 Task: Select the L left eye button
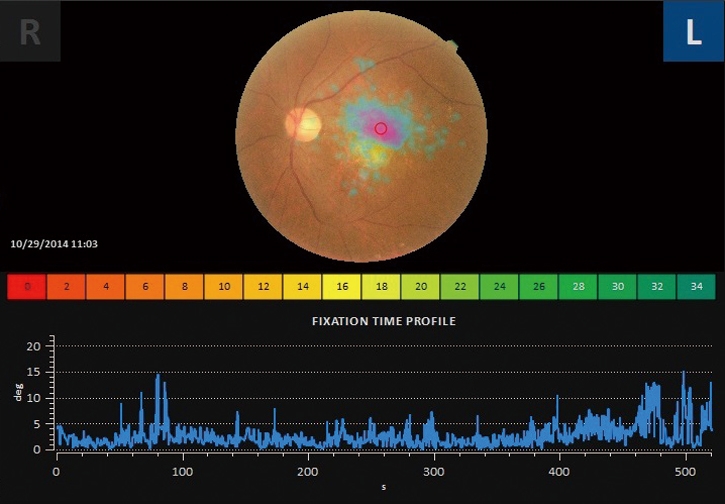coord(693,32)
